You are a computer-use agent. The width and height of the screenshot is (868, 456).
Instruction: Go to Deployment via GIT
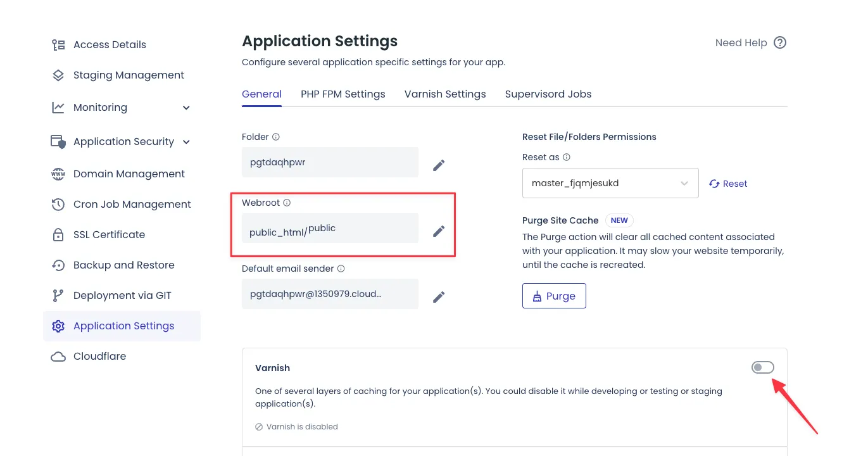[x=122, y=296]
